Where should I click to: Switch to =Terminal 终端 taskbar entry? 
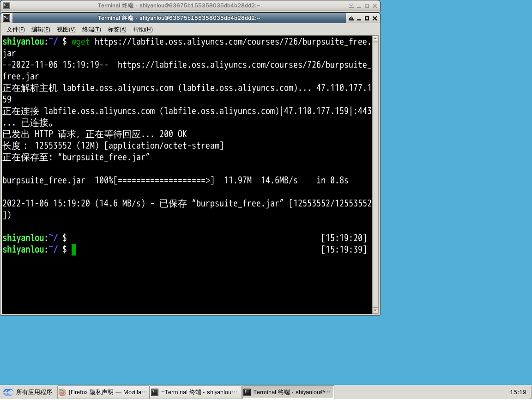[196, 392]
